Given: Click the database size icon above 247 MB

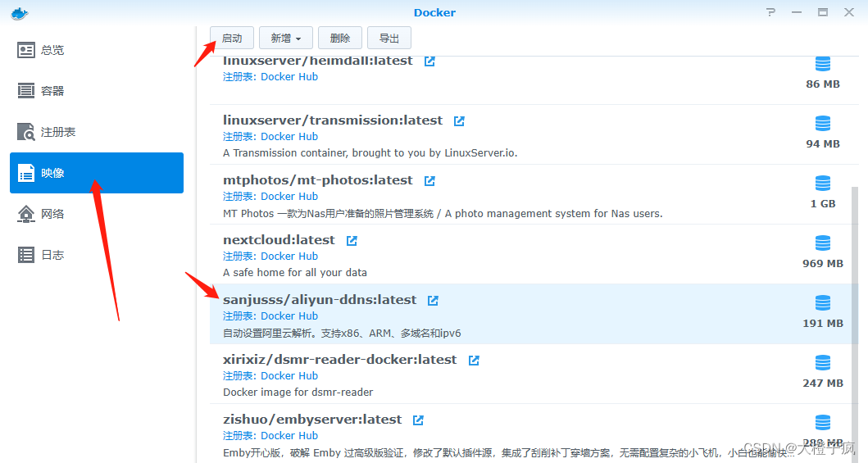Looking at the screenshot, I should (x=823, y=362).
